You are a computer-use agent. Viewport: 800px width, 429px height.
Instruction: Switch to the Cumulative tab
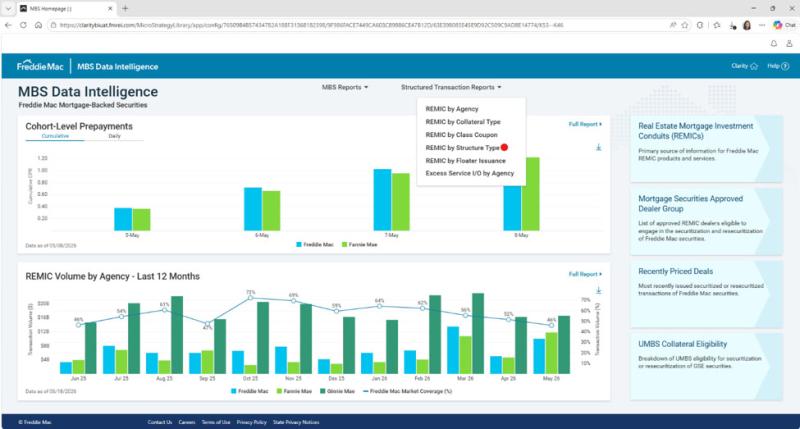(55, 136)
